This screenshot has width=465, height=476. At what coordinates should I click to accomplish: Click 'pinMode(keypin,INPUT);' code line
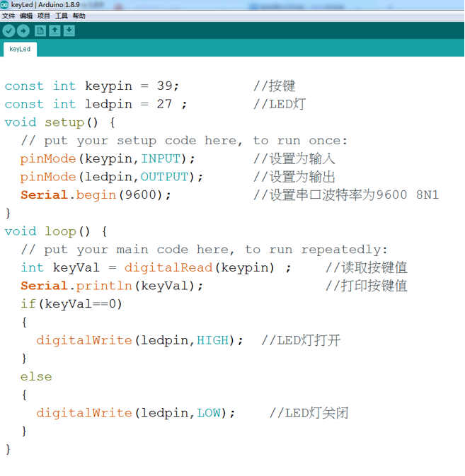[108, 158]
